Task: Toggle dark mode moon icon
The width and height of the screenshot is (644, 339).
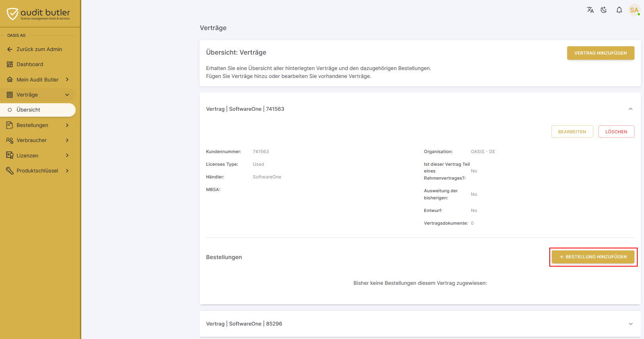Action: pyautogui.click(x=604, y=10)
